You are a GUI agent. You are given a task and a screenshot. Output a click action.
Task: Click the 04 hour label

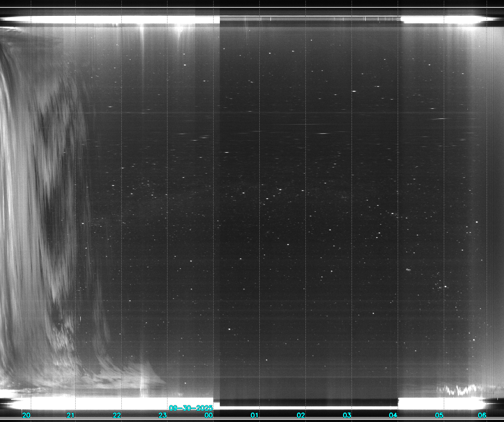(393, 415)
